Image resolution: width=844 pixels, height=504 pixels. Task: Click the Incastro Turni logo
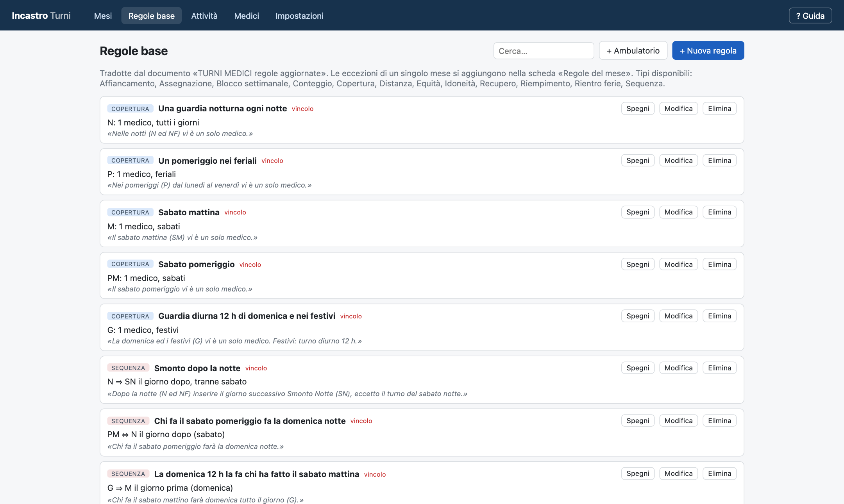pos(41,16)
